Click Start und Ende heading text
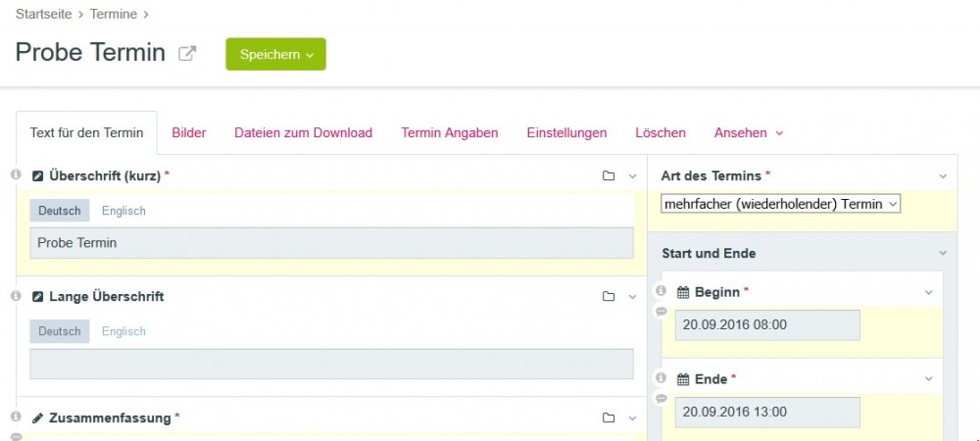The image size is (980, 441). [709, 253]
